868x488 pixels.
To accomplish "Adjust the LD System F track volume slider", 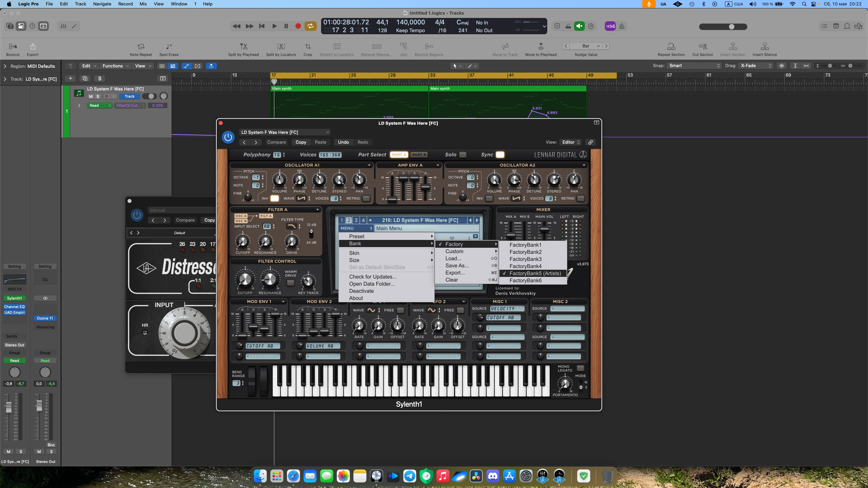I will click(x=149, y=96).
